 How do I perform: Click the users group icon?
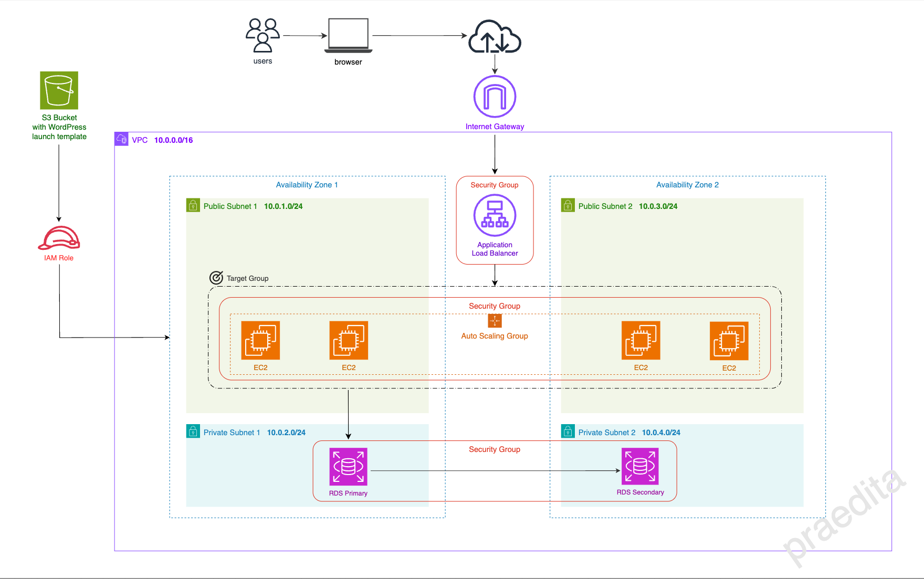click(263, 35)
